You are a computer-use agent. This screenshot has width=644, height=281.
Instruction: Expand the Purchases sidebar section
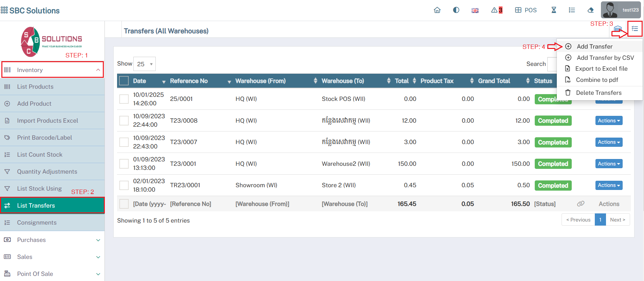pos(52,240)
